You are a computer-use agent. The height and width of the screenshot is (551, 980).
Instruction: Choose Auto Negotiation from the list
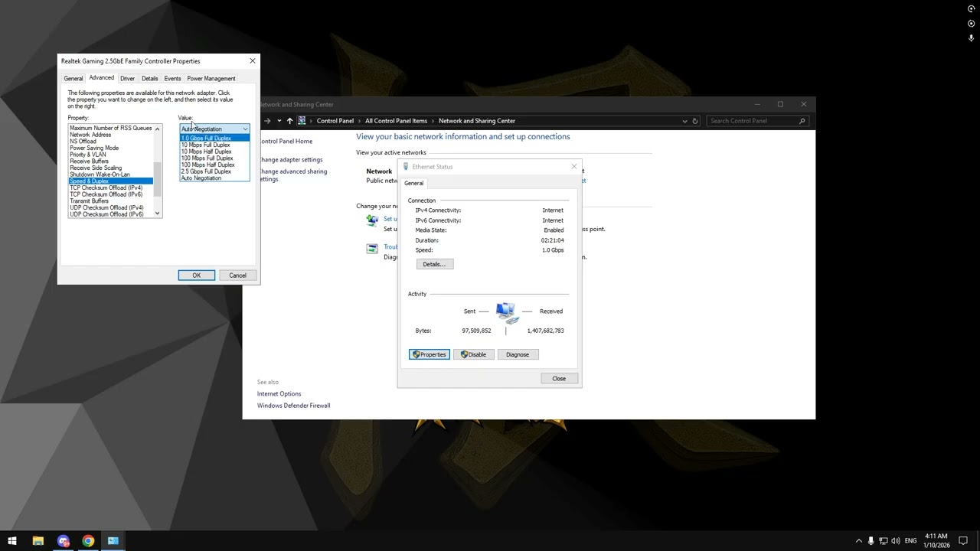pos(214,178)
